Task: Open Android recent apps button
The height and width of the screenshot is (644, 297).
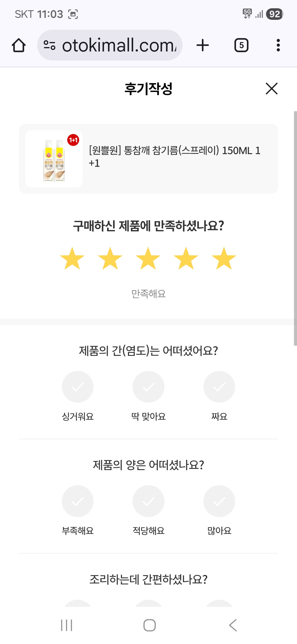Action: (x=67, y=625)
